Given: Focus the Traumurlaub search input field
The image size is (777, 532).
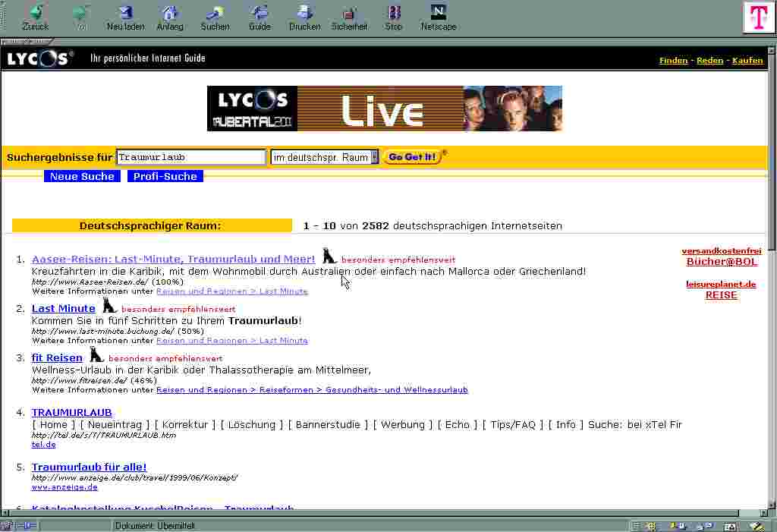Looking at the screenshot, I should pos(191,157).
